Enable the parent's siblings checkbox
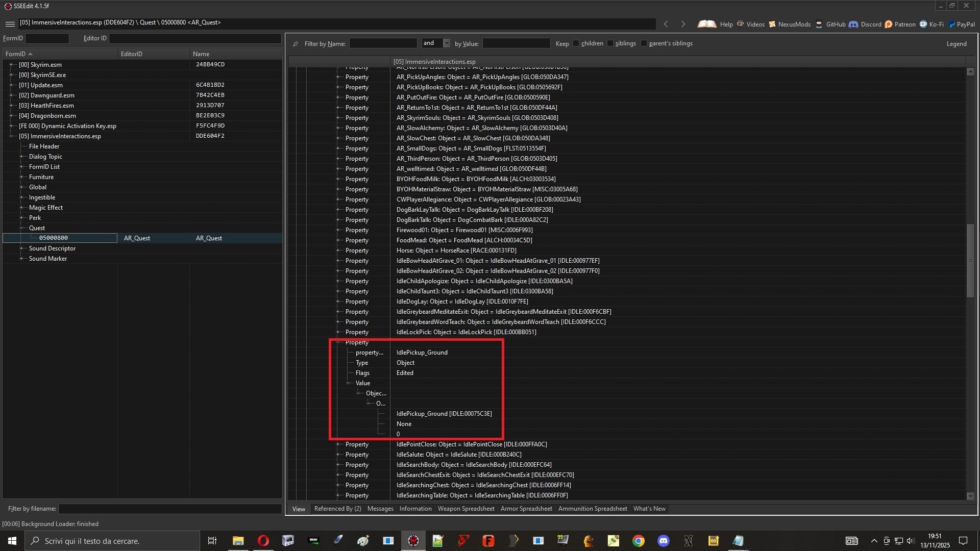 click(x=644, y=43)
